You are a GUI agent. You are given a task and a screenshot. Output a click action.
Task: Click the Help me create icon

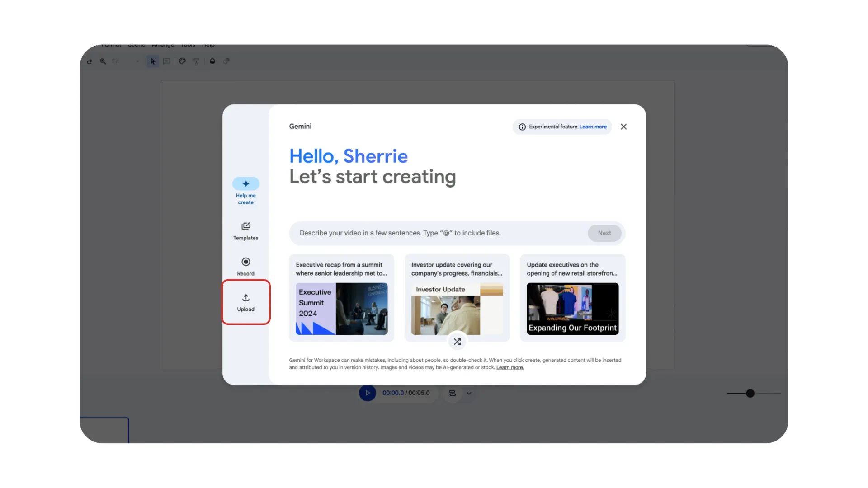tap(245, 183)
